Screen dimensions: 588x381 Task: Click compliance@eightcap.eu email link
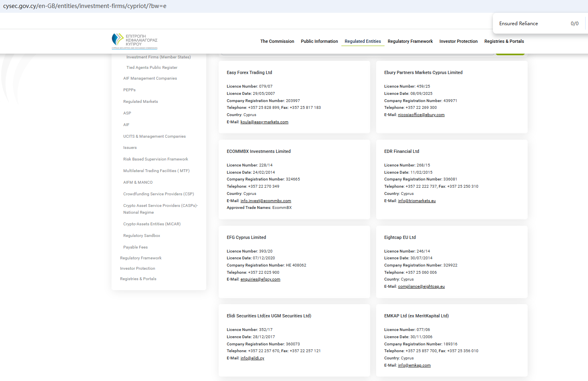tap(421, 287)
